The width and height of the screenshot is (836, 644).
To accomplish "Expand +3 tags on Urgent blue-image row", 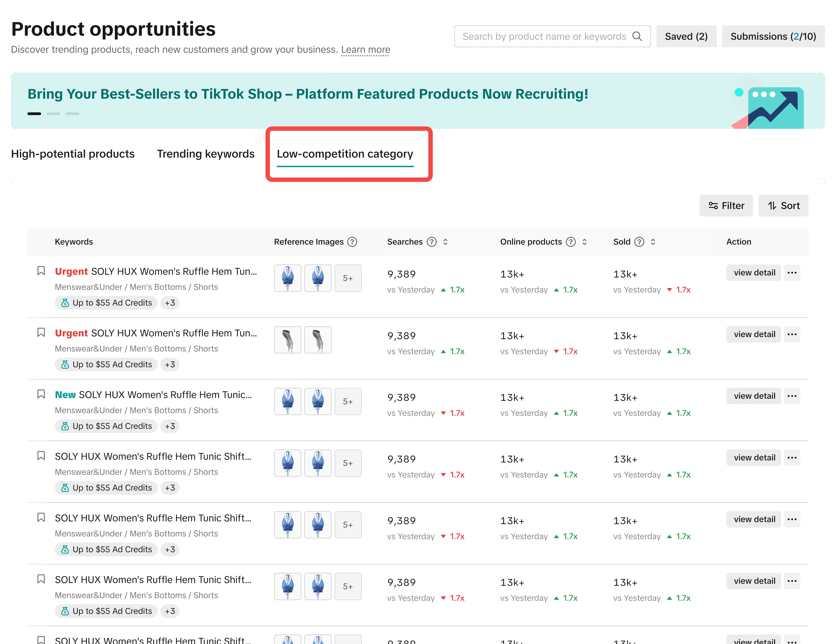I will pyautogui.click(x=170, y=303).
